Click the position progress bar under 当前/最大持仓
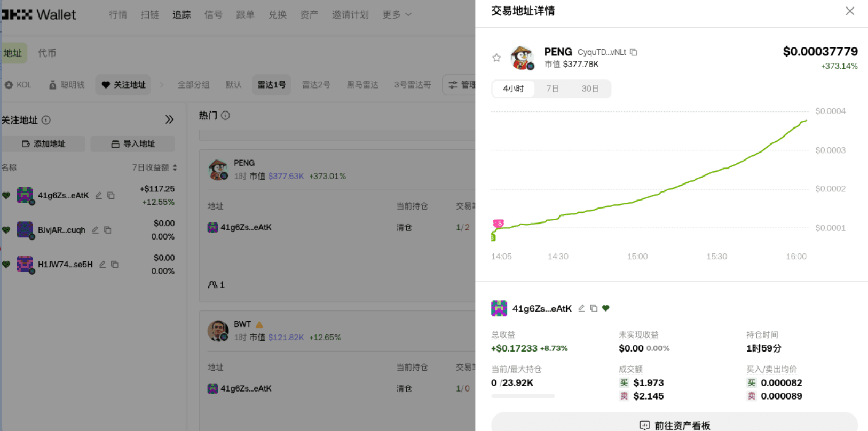The height and width of the screenshot is (431, 868). click(x=523, y=396)
